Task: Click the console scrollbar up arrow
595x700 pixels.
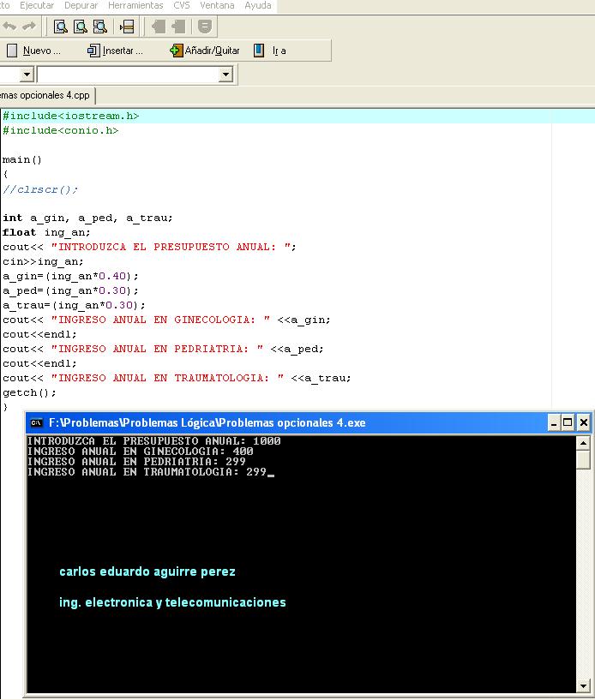Action: tap(583, 443)
